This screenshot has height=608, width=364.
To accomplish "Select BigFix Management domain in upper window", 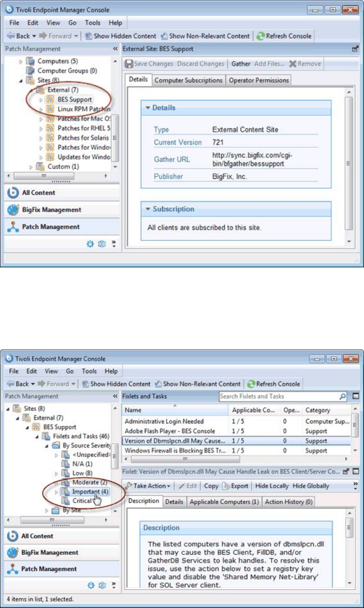I will click(62, 210).
